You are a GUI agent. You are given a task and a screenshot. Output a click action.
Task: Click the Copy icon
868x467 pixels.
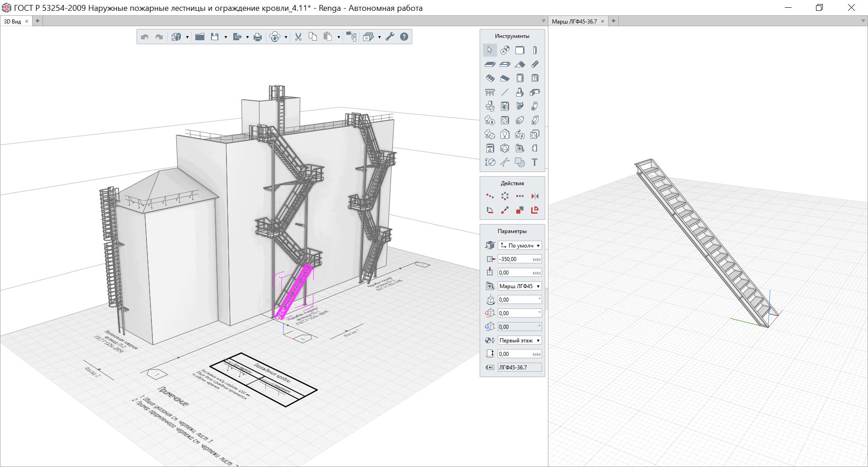coord(313,37)
